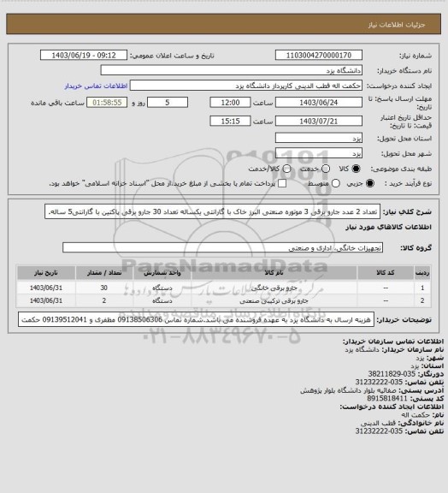Image resolution: width=448 pixels, height=493 pixels.
Task: Click the اطلاعات تماس سازمان خریدار heading
Action: coord(392,342)
